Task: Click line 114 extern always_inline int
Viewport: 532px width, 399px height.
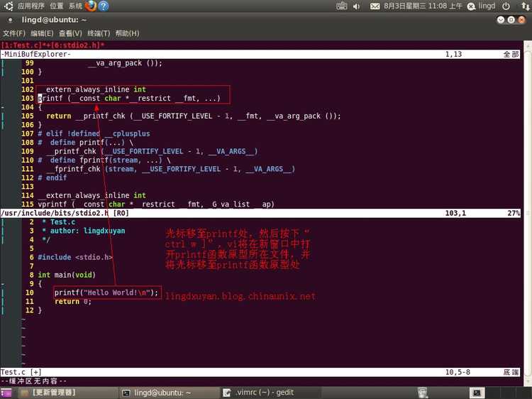Action: (92, 195)
